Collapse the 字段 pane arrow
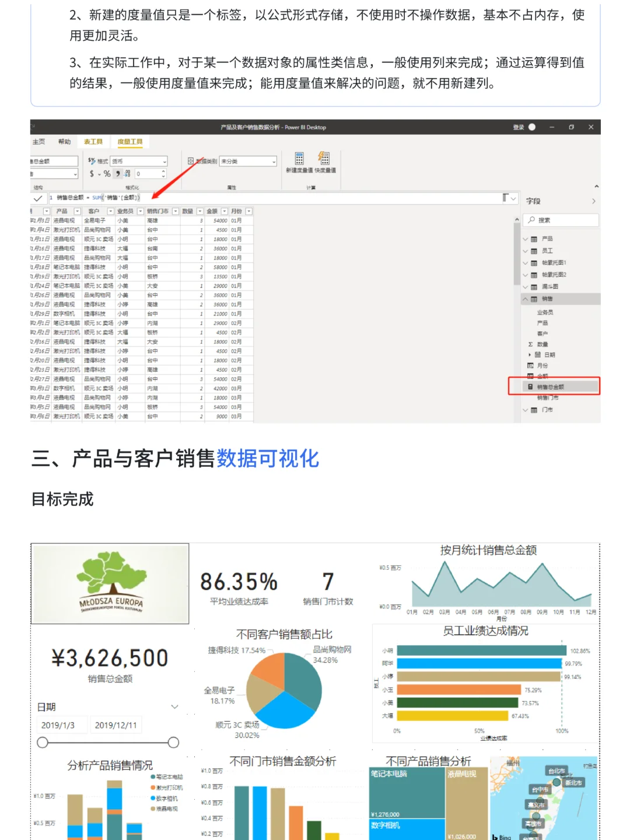 click(594, 201)
